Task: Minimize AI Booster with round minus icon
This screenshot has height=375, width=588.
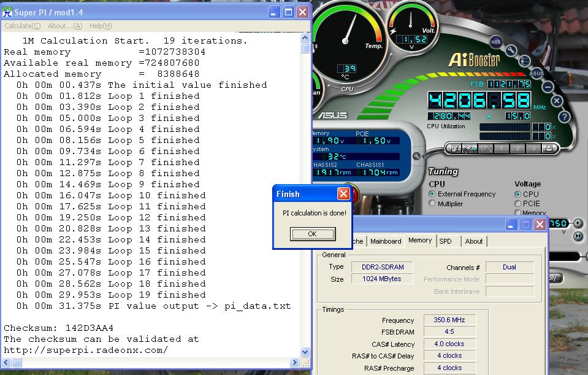Action: pyautogui.click(x=548, y=87)
